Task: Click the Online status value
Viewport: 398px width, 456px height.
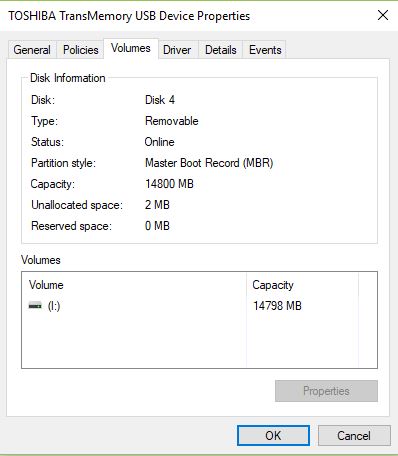Action: [159, 142]
